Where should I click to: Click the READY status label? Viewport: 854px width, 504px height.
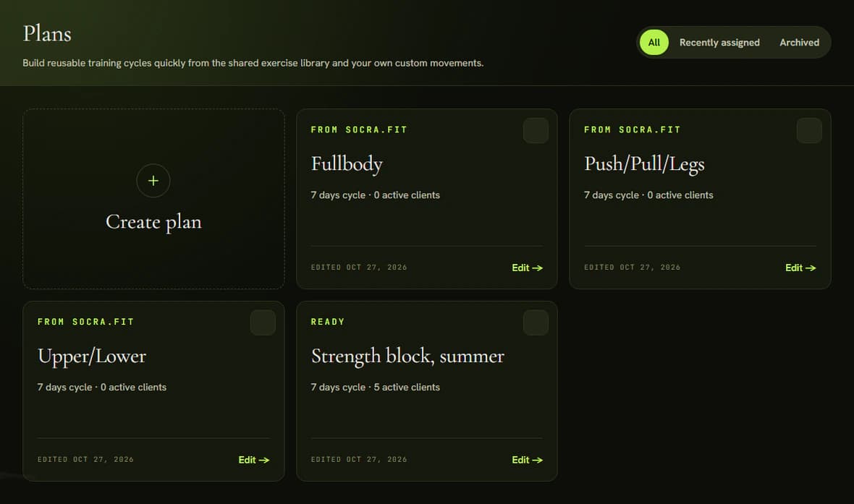click(x=327, y=322)
